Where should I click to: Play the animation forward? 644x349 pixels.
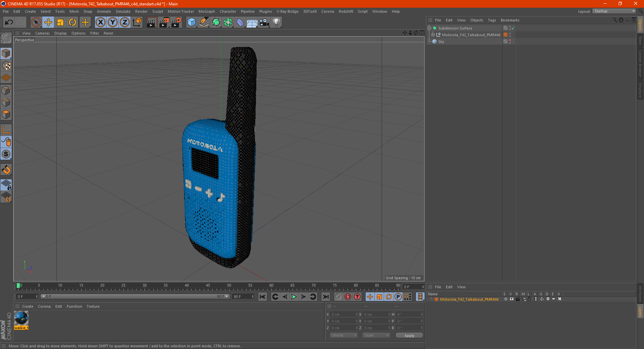click(294, 297)
